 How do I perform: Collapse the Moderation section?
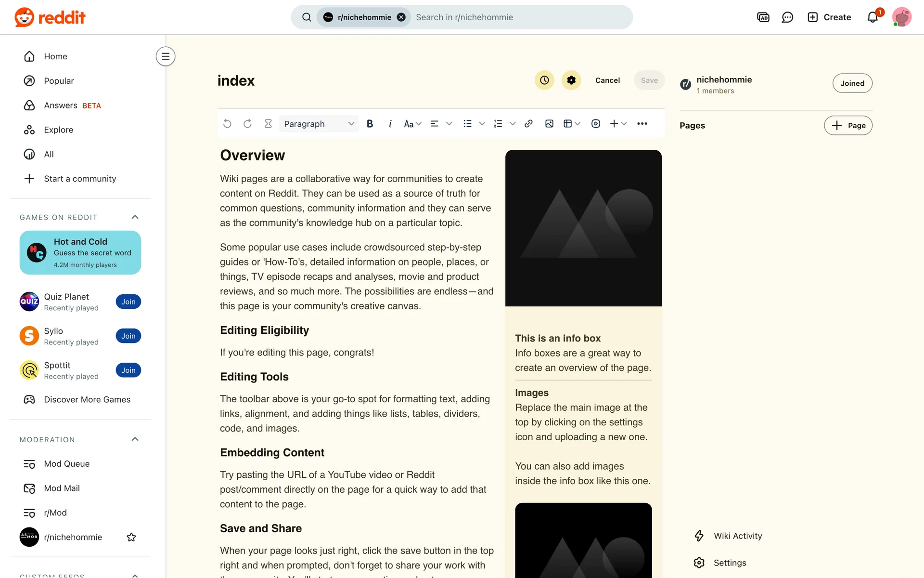(135, 439)
